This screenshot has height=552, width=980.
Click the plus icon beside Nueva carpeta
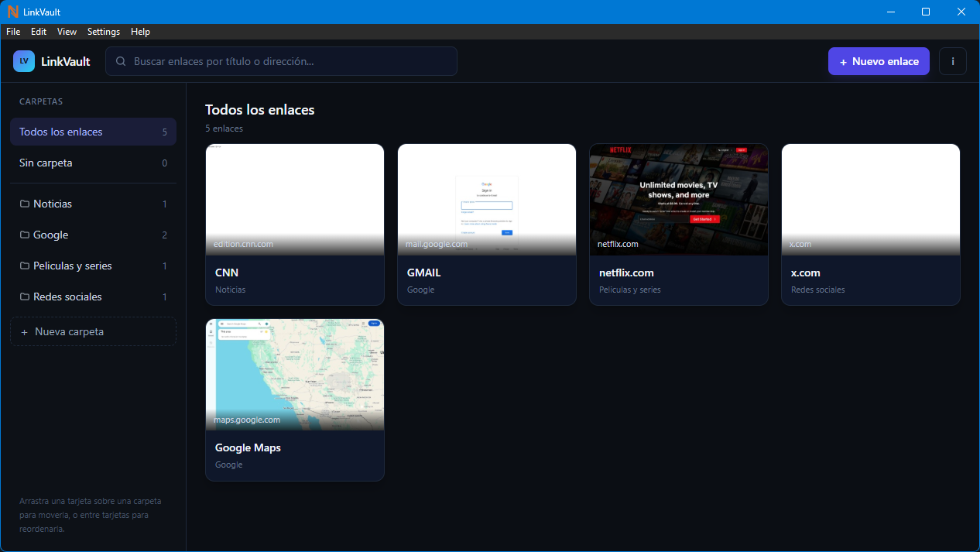pyautogui.click(x=25, y=331)
